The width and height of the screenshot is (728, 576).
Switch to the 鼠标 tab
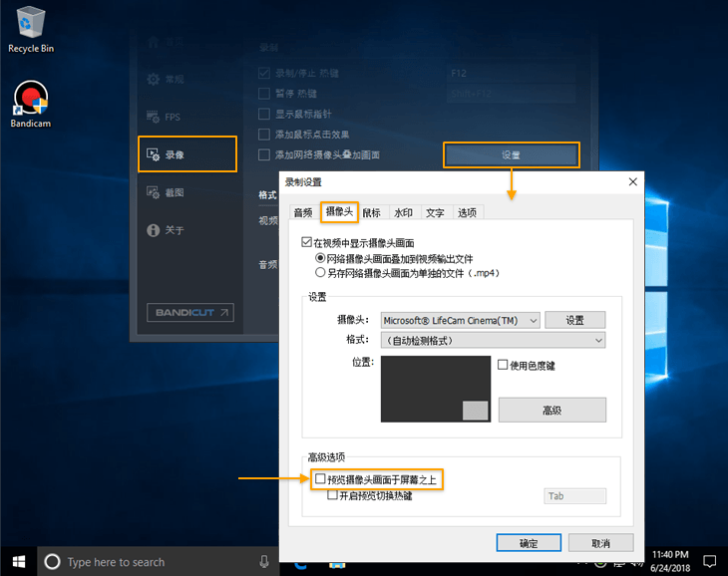pyautogui.click(x=371, y=213)
